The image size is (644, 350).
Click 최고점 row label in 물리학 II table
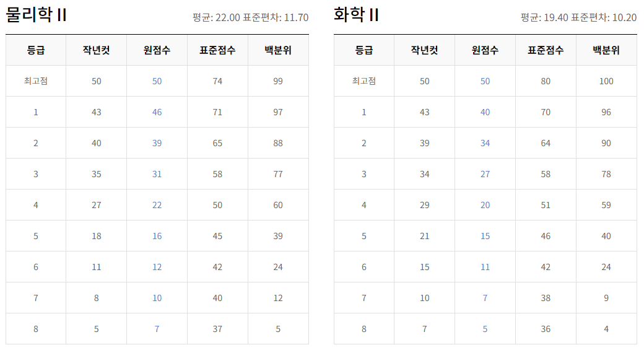[36, 81]
